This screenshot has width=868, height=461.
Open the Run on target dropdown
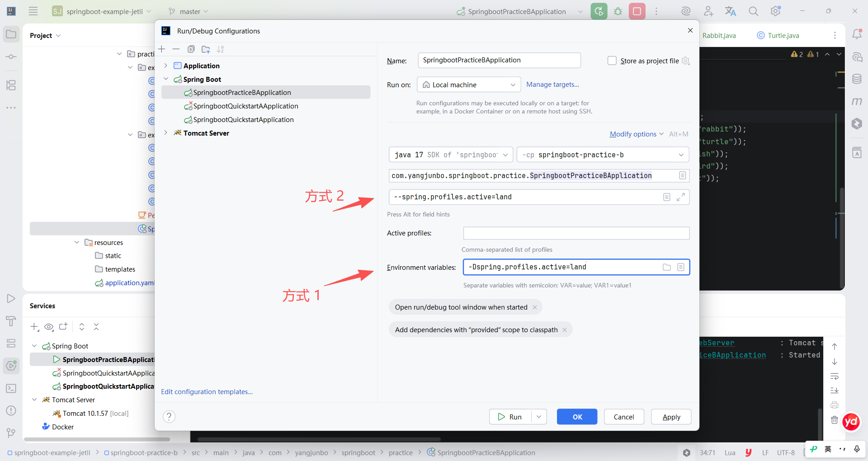tap(469, 85)
